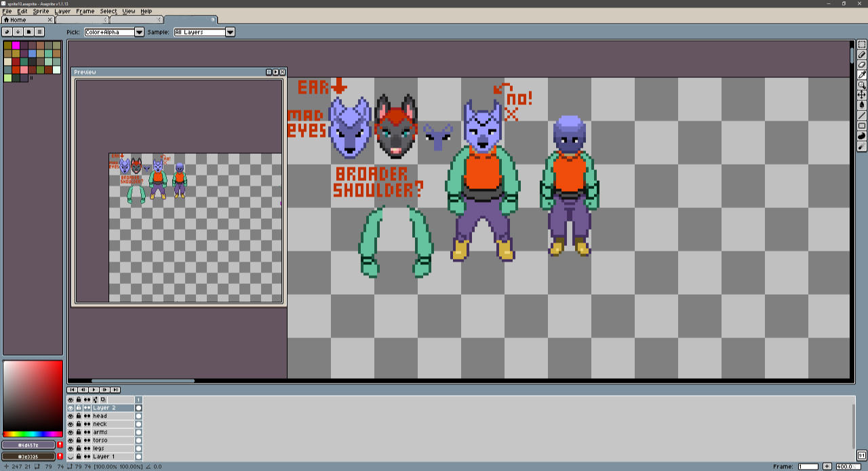Select the Zoom magnifier tool
Viewport: 868px width, 471px height.
[862, 85]
